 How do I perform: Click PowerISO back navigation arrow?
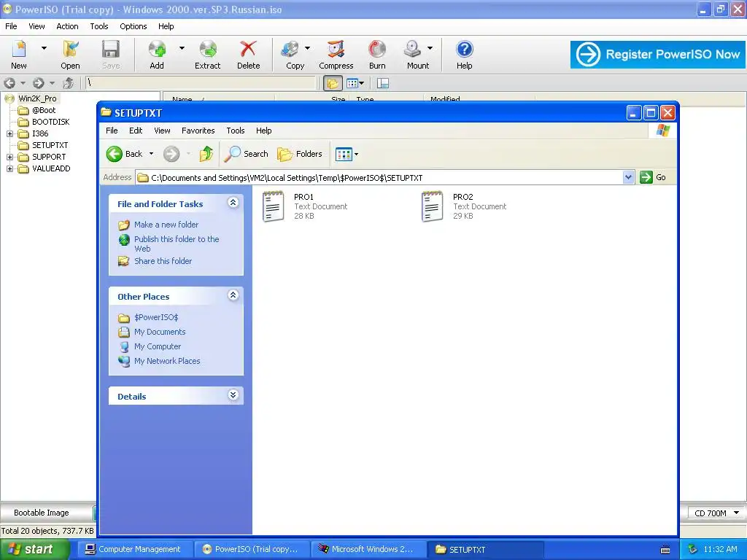[x=9, y=83]
